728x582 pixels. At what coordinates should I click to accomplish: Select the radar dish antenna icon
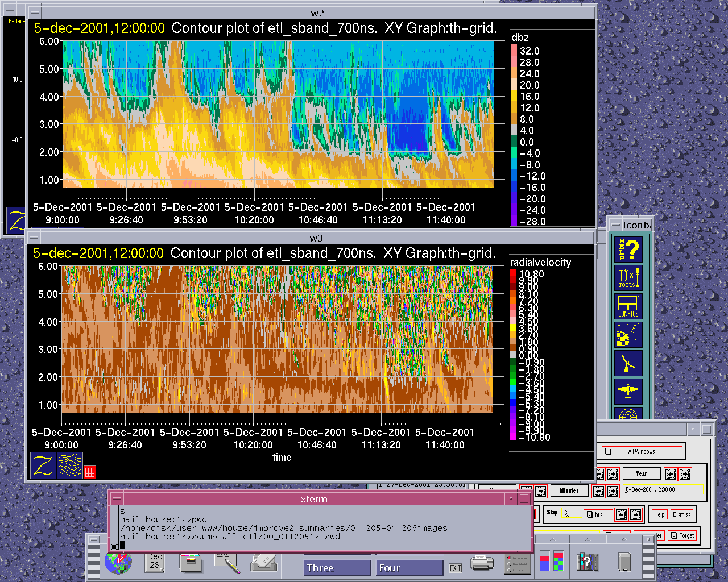pos(628,363)
